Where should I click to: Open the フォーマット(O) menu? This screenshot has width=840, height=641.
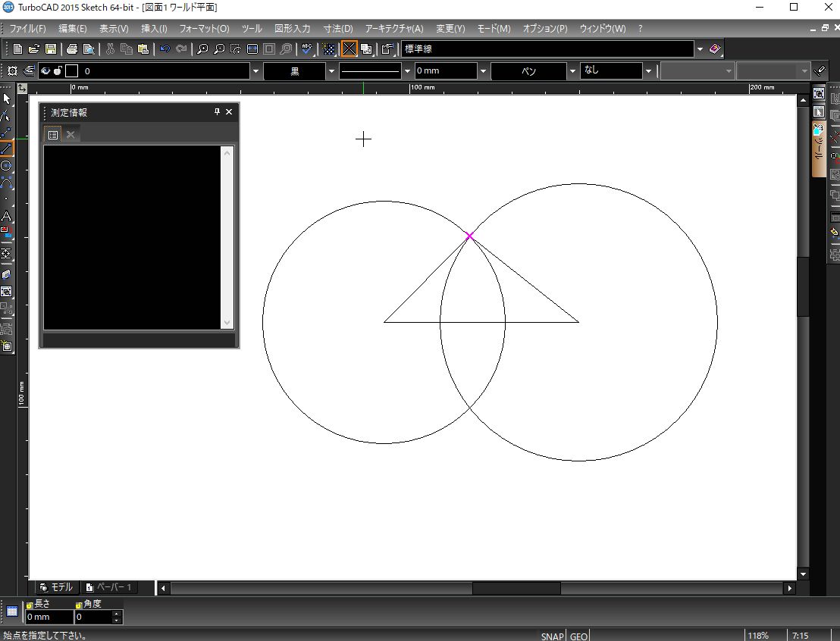pos(204,28)
